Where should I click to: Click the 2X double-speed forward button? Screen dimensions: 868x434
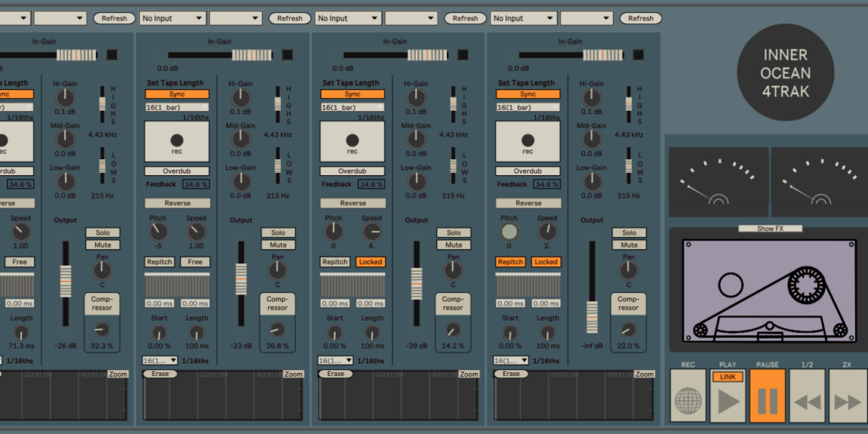847,400
